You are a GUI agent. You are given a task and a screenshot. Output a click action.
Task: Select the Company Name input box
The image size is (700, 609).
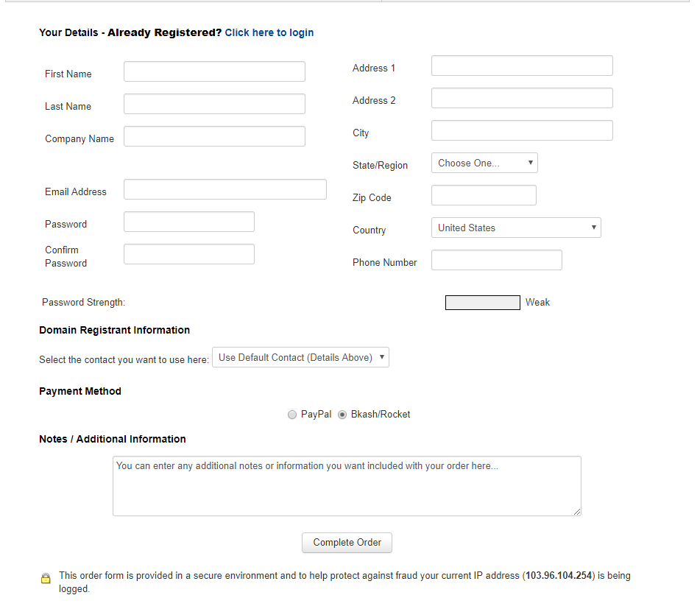point(214,136)
